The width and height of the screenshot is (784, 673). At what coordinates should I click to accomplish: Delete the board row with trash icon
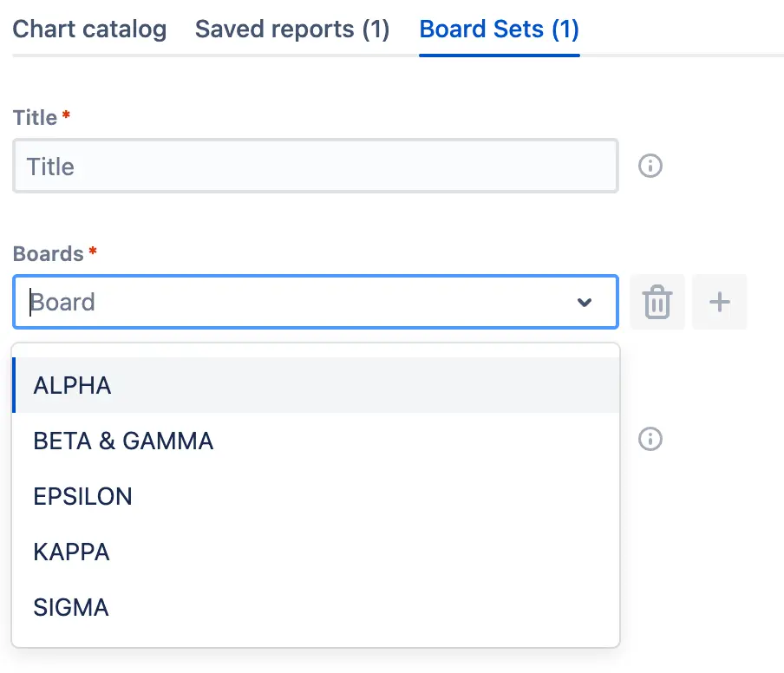(x=657, y=302)
